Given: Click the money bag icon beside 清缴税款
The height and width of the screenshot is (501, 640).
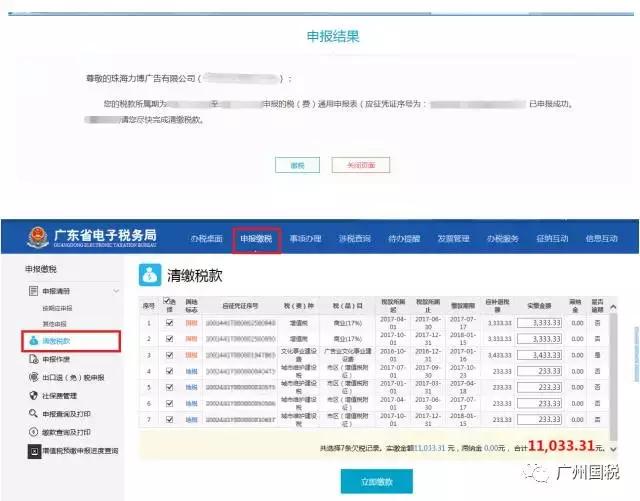Looking at the screenshot, I should click(x=34, y=341).
